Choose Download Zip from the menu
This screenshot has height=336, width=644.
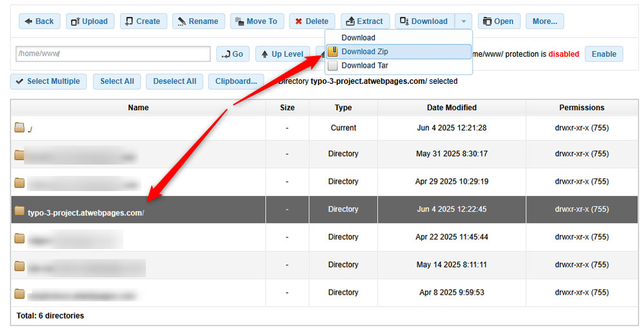pyautogui.click(x=365, y=52)
